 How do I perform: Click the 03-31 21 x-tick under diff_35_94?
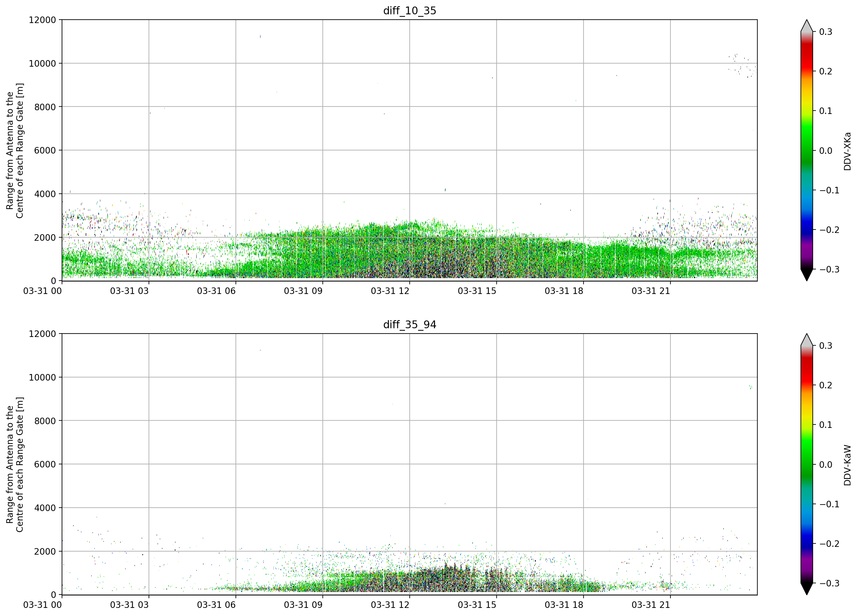click(x=651, y=605)
